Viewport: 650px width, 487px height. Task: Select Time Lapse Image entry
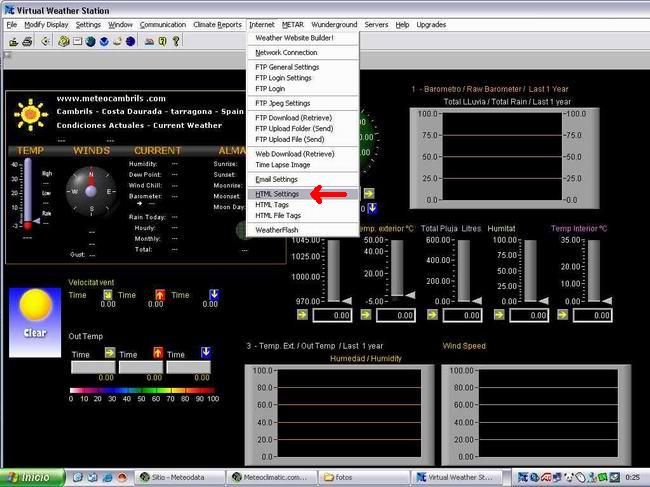(303, 165)
